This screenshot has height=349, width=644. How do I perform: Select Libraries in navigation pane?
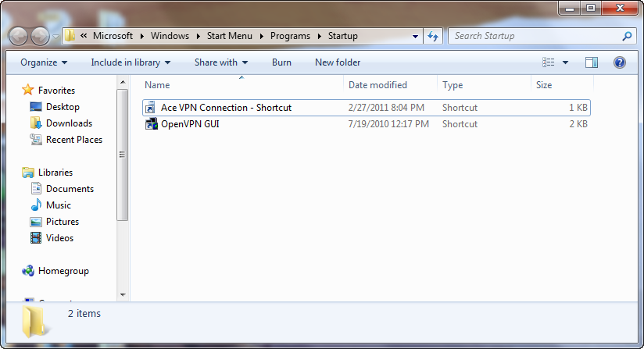[x=55, y=173]
